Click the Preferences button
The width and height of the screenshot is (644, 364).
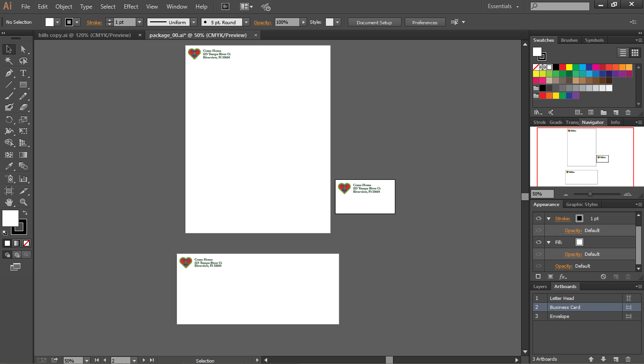[x=424, y=22]
